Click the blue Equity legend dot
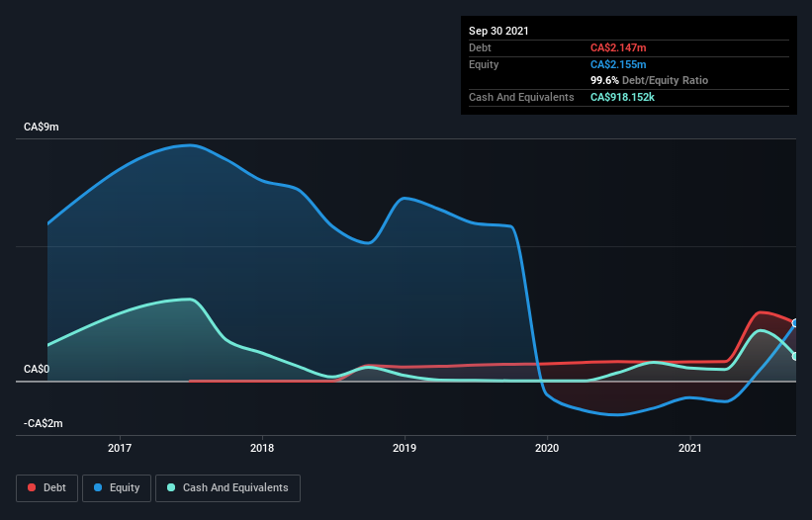Viewport: 812px width, 520px height. pyautogui.click(x=98, y=487)
